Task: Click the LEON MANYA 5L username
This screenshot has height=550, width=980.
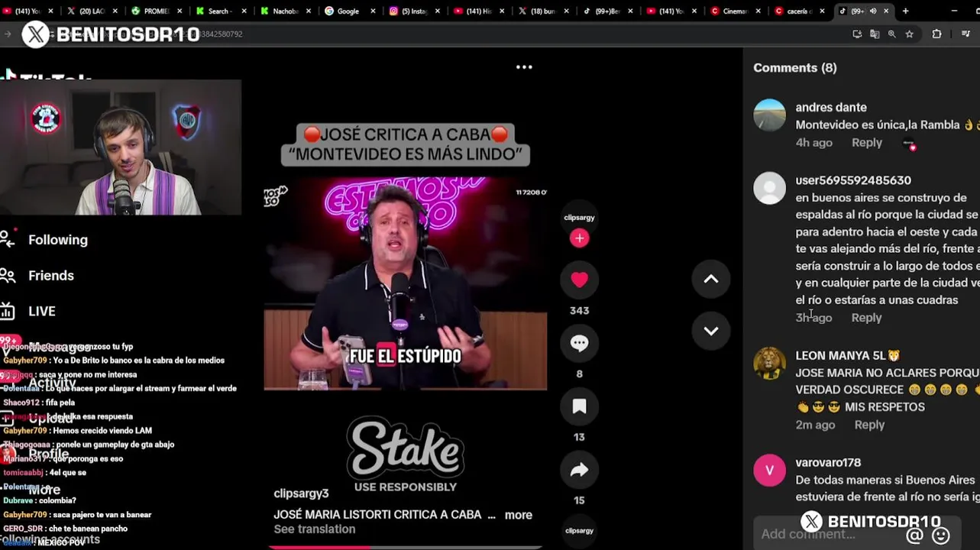Action: tap(848, 356)
